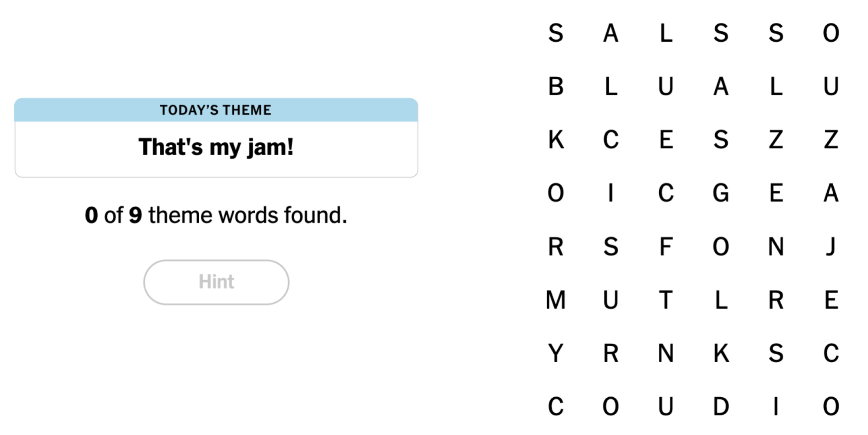868x435 pixels.
Task: Click the Hint button
Action: tap(216, 282)
